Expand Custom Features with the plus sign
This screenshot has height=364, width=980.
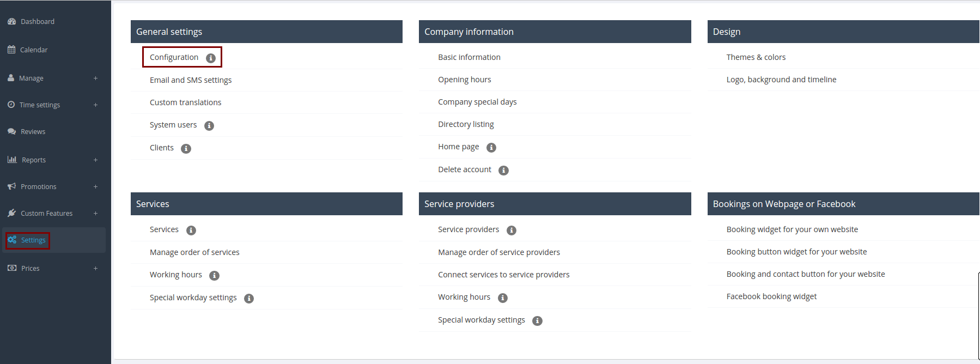tap(95, 213)
